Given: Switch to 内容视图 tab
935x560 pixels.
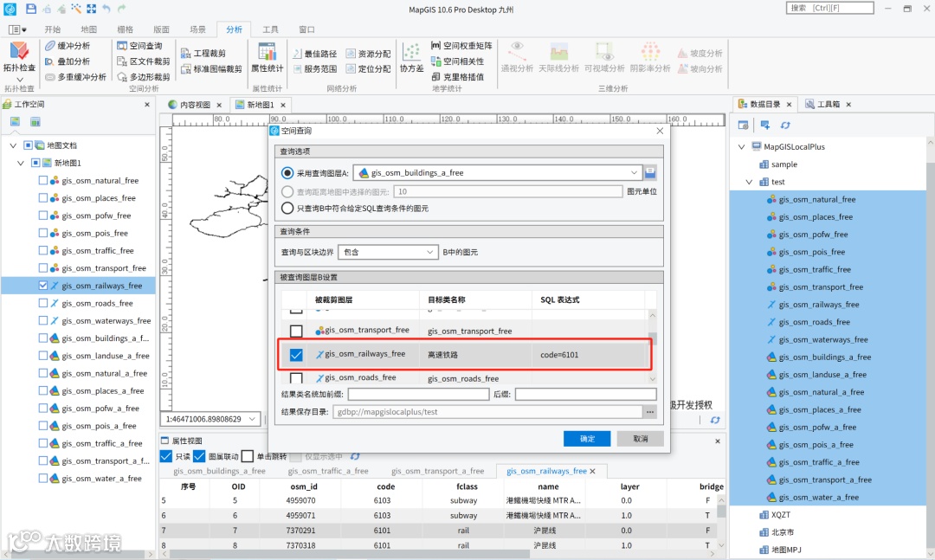Looking at the screenshot, I should pos(195,105).
